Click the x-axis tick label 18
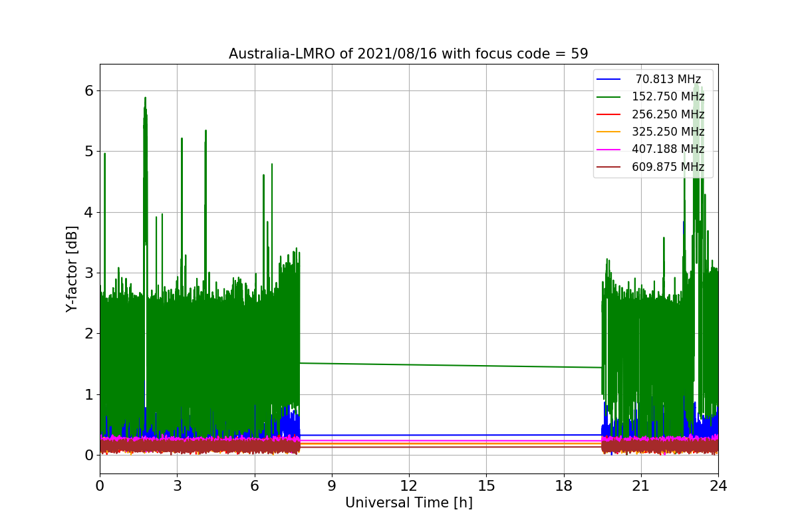Viewport: 798px width, 532px height. (x=564, y=485)
